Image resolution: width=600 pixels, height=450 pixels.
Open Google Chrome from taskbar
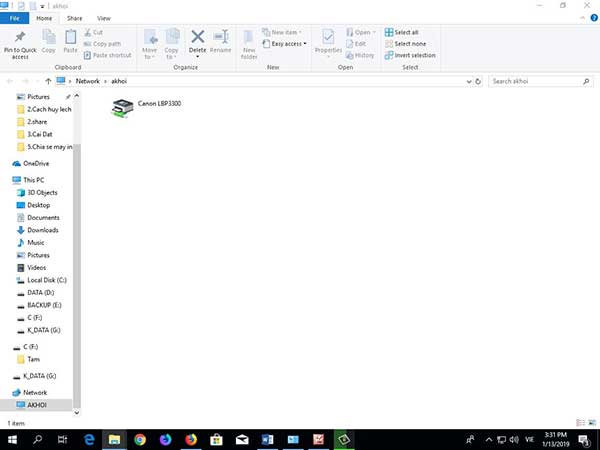[140, 440]
